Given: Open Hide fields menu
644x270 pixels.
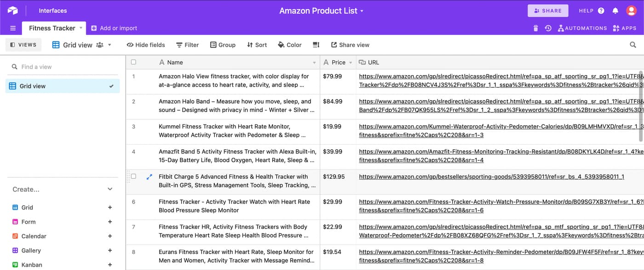Looking at the screenshot, I should (x=146, y=45).
